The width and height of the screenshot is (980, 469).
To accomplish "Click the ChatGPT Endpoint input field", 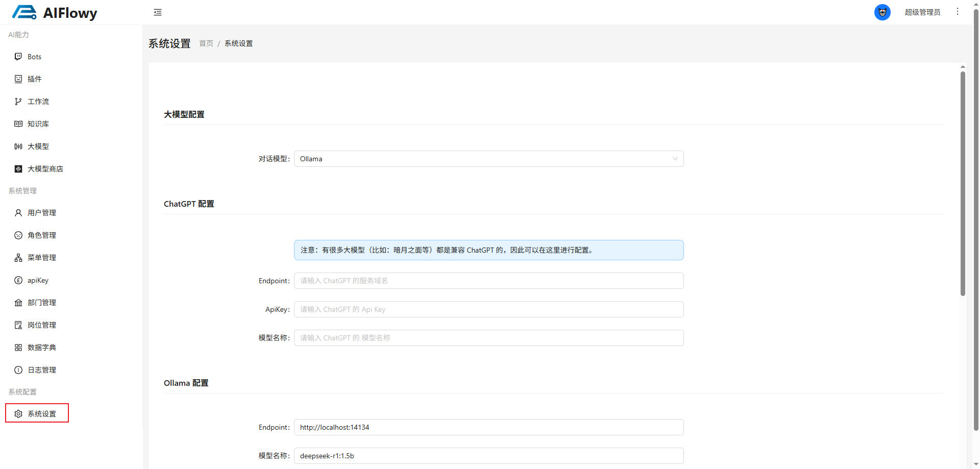I will click(x=488, y=281).
